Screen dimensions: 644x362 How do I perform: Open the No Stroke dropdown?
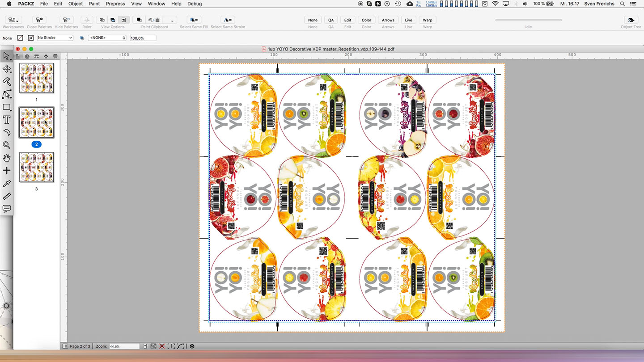(55, 38)
